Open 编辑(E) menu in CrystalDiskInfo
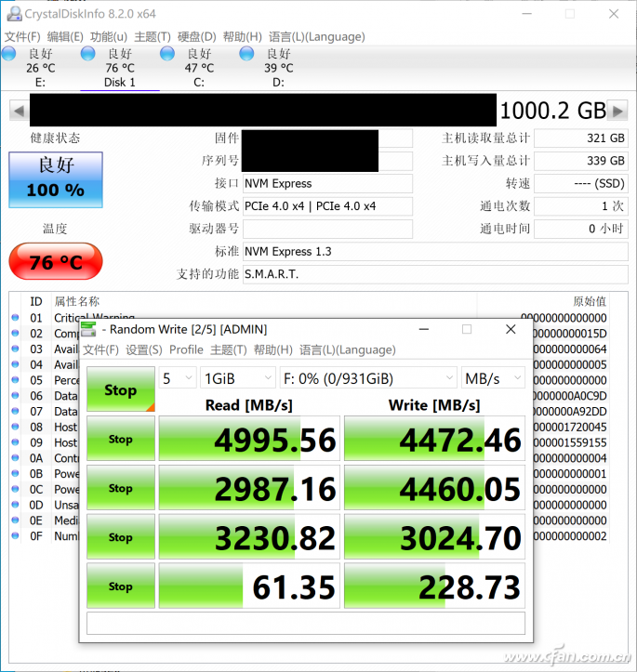The height and width of the screenshot is (672, 637). [65, 37]
